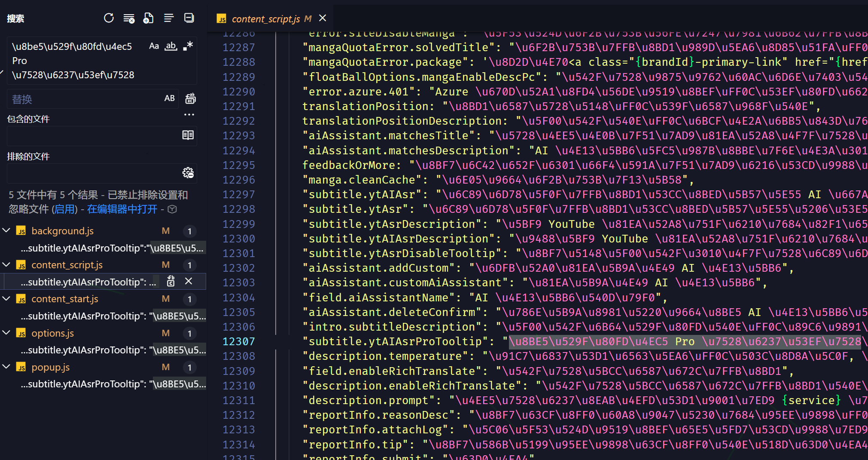Collapse the options.js result group
The image size is (868, 460).
tap(6, 333)
